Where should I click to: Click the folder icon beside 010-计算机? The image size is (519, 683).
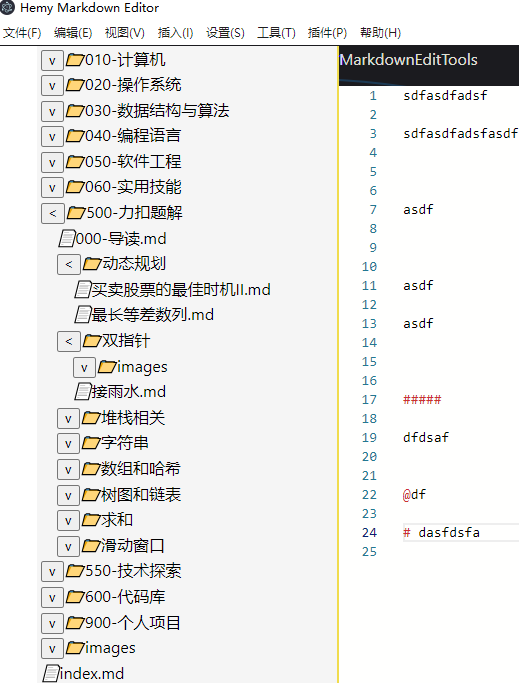coord(75,60)
